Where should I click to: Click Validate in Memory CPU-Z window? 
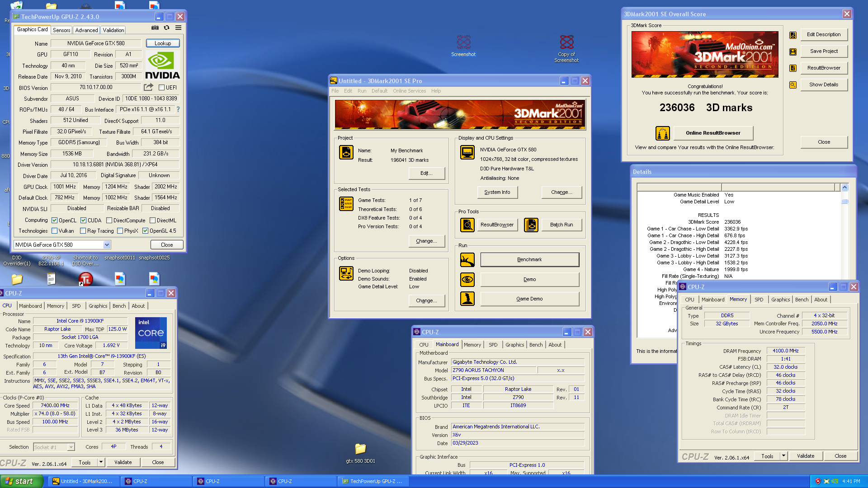point(806,456)
